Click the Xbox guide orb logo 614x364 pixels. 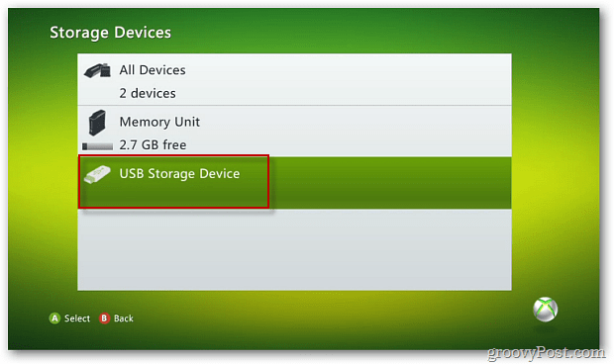tap(545, 310)
